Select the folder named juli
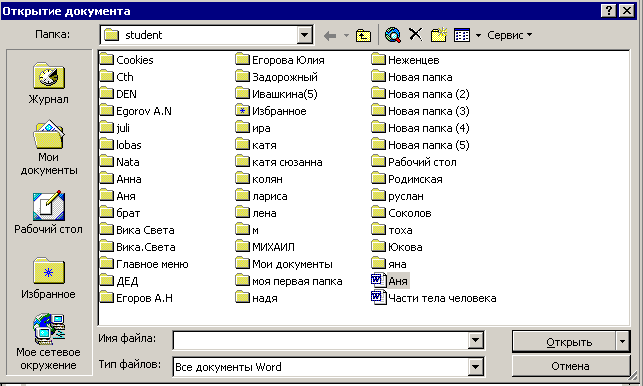The width and height of the screenshot is (643, 386). click(115, 128)
